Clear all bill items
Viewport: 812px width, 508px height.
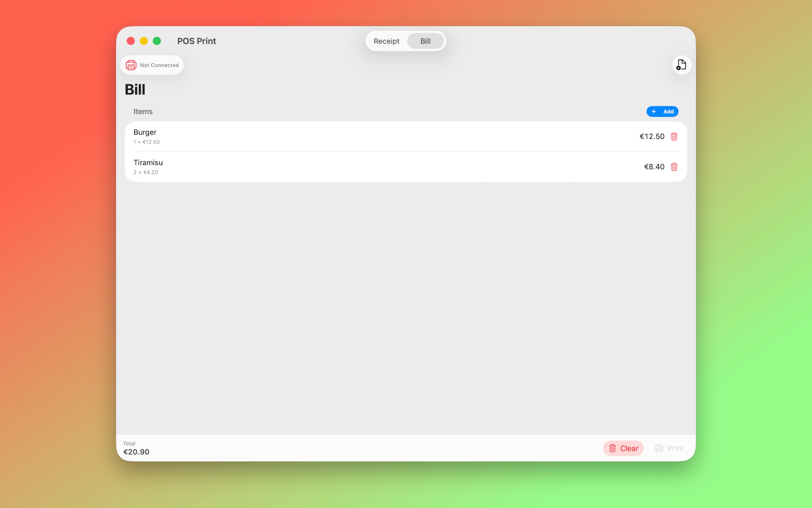pyautogui.click(x=623, y=448)
